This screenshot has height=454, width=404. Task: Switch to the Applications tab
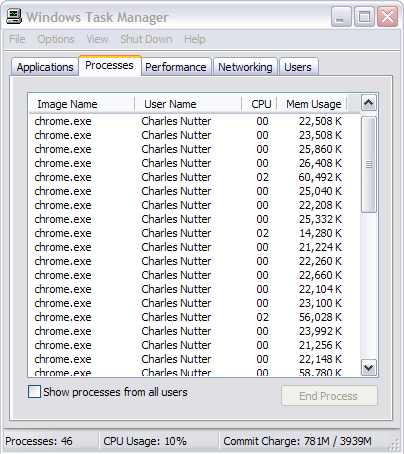45,67
